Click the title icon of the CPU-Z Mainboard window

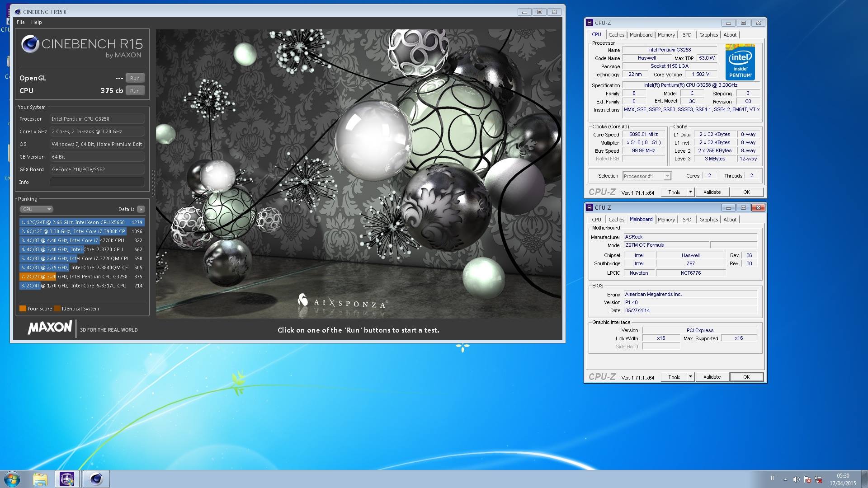(x=590, y=207)
